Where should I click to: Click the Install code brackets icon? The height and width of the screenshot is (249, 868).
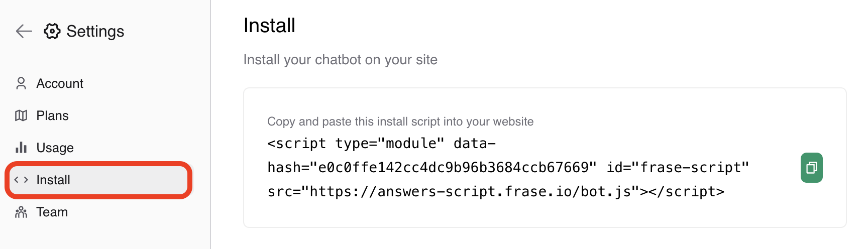(21, 180)
